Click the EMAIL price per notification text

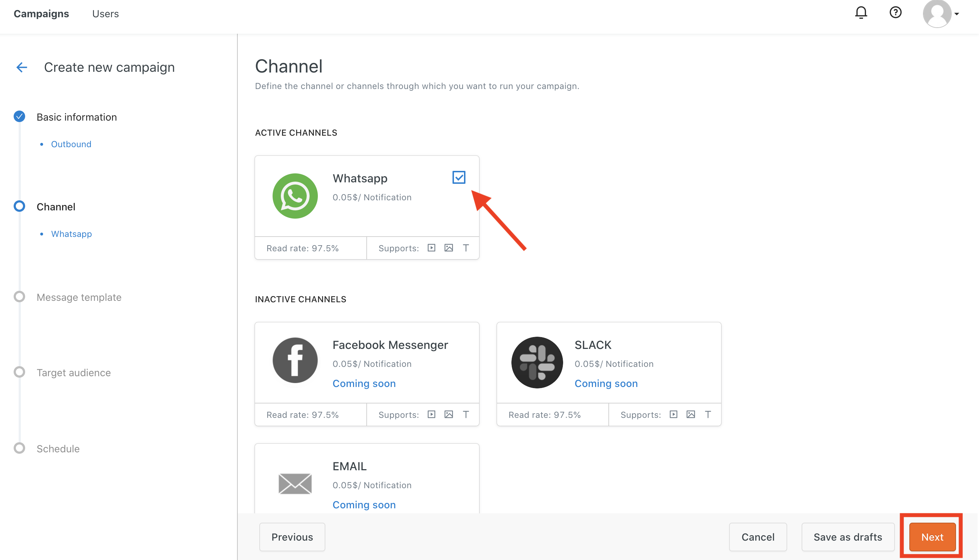[372, 485]
